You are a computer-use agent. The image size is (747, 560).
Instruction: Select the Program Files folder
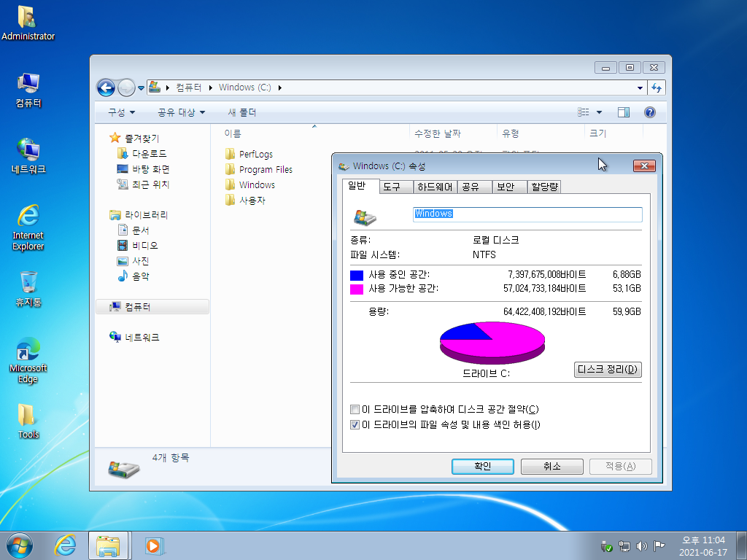pos(258,169)
